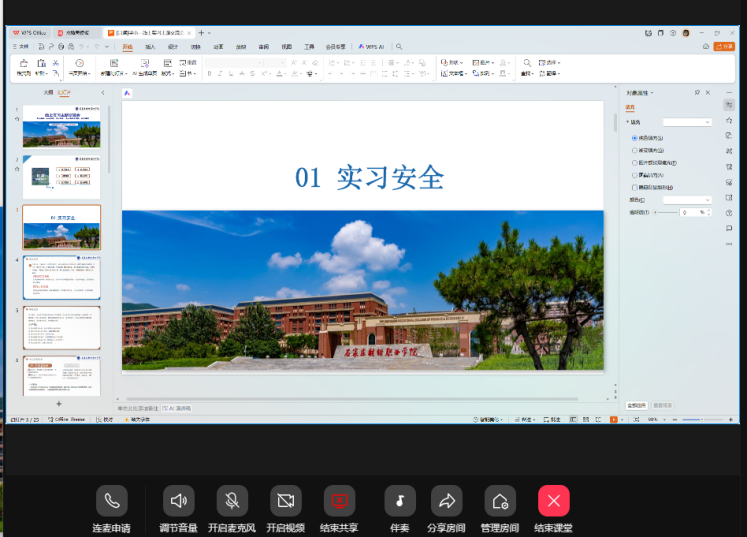Select the first slide thumbnail
This screenshot has width=747, height=537.
click(x=62, y=127)
